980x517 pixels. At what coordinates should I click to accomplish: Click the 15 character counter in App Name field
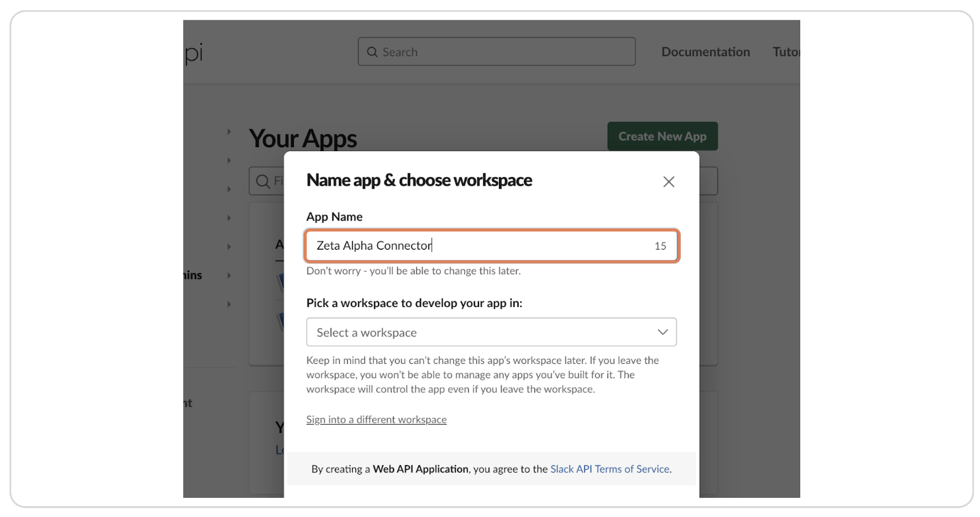(x=660, y=246)
